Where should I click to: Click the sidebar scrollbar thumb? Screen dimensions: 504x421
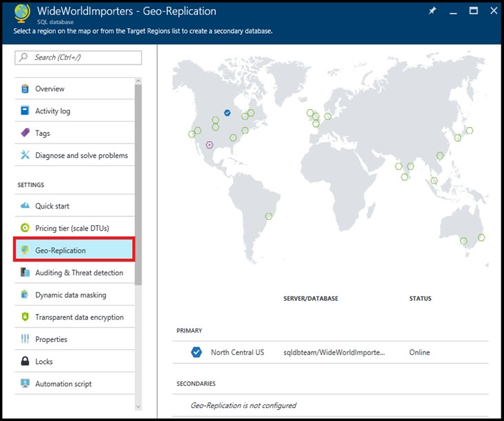click(138, 185)
